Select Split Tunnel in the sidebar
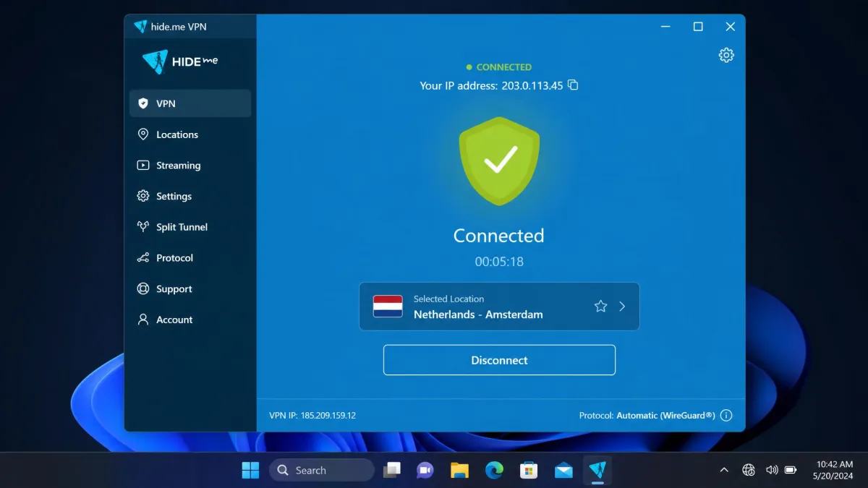Image resolution: width=868 pixels, height=488 pixels. pyautogui.click(x=190, y=227)
